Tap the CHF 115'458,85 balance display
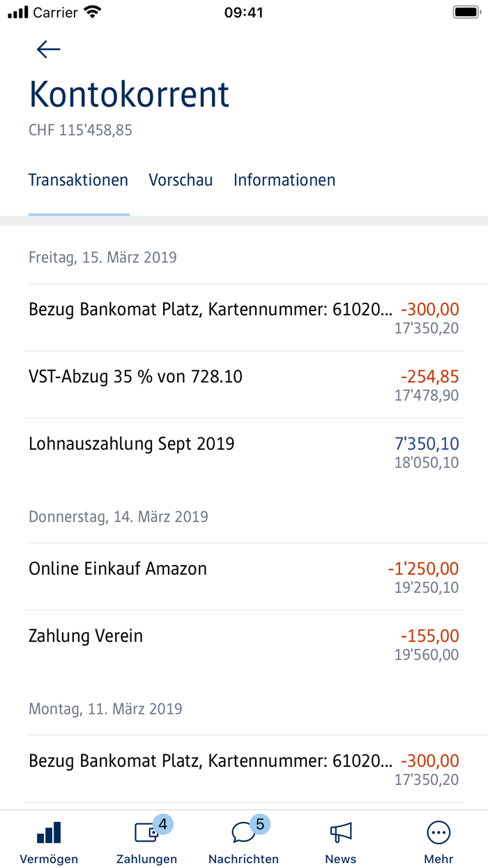 point(79,130)
